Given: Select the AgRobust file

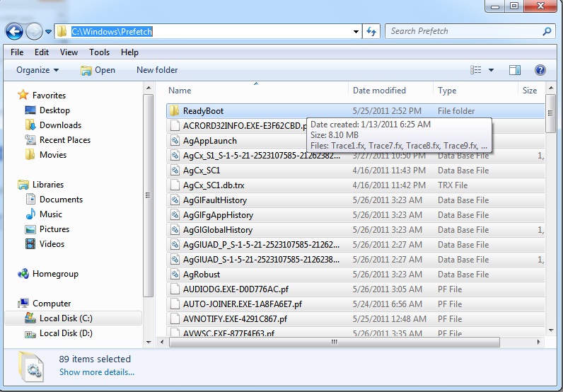Looking at the screenshot, I should point(356,274).
